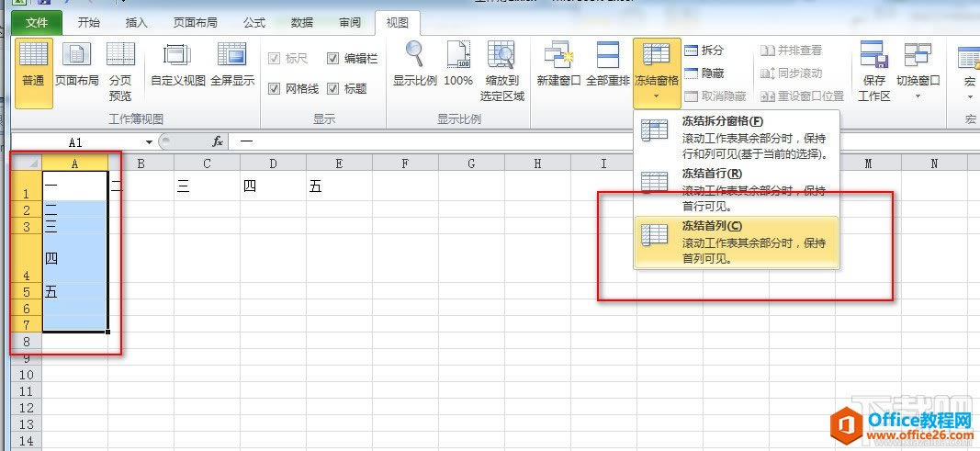Click cell C1 containing 三
This screenshot has height=451, width=980.
pyautogui.click(x=207, y=186)
